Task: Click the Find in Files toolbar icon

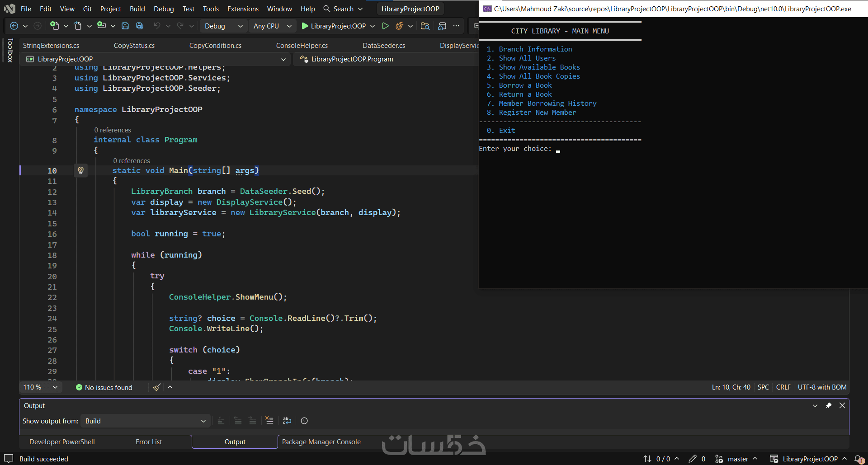Action: point(425,26)
